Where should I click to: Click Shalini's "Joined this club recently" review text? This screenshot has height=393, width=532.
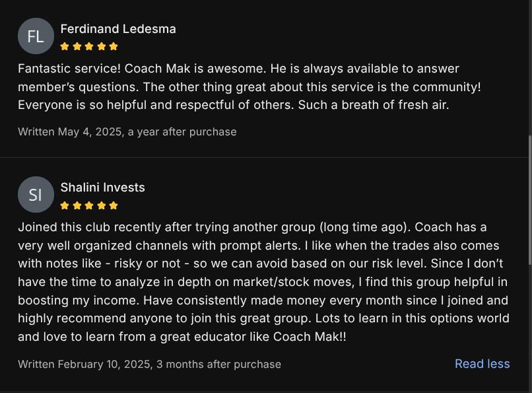tap(263, 282)
